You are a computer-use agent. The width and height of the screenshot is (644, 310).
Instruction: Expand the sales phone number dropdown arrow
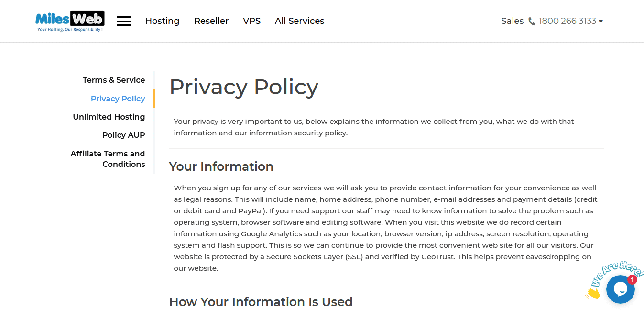coord(601,22)
